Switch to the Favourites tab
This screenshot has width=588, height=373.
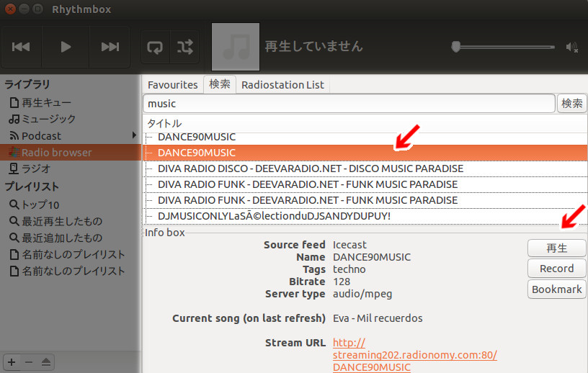tap(172, 85)
